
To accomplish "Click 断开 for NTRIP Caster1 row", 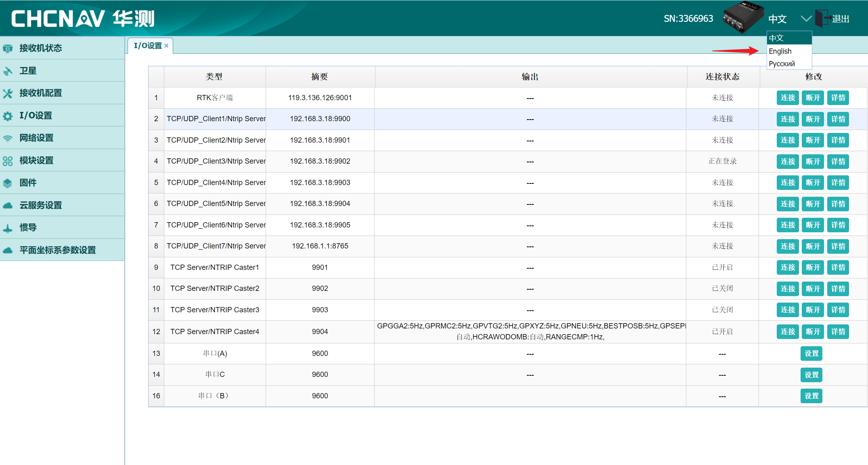I will tap(813, 267).
